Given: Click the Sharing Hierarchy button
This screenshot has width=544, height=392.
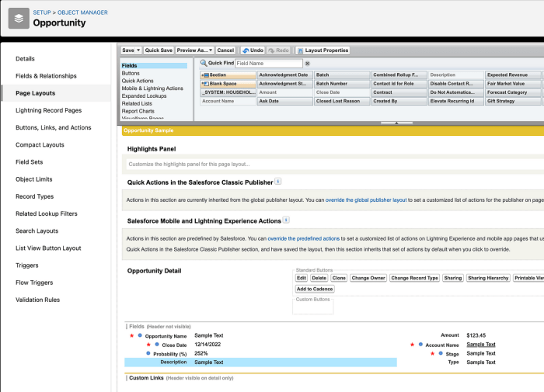Looking at the screenshot, I should 488,278.
